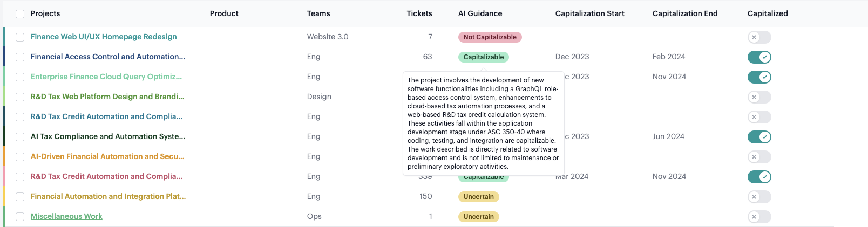Click the Ops team cell
This screenshot has height=227, width=868.
coord(314,216)
